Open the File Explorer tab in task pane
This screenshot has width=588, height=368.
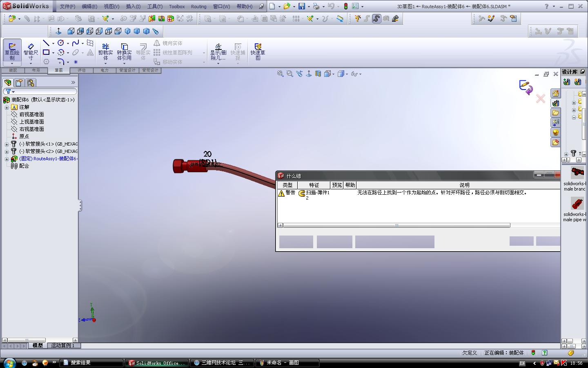click(555, 113)
